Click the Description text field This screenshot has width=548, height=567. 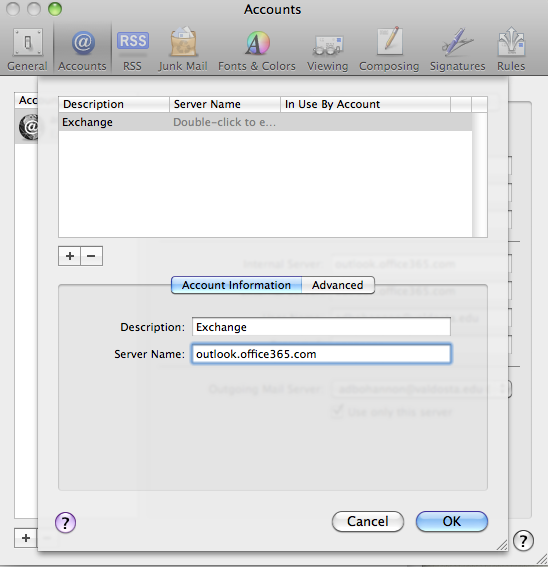point(321,327)
